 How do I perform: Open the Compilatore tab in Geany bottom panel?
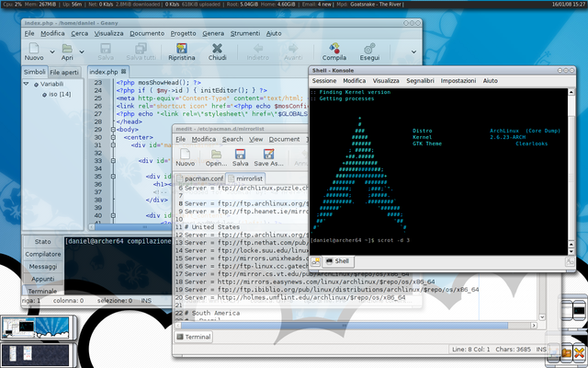pos(43,254)
